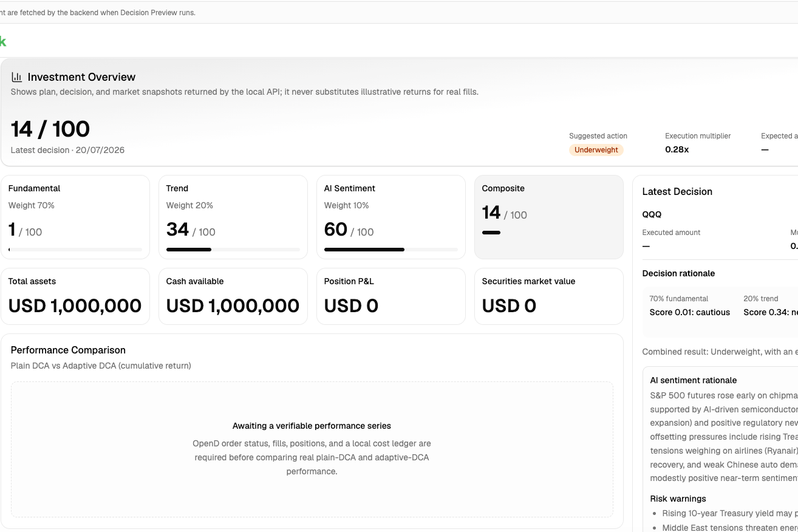This screenshot has height=532, width=798.
Task: Click the AI Sentiment score progress bar
Action: (x=391, y=250)
